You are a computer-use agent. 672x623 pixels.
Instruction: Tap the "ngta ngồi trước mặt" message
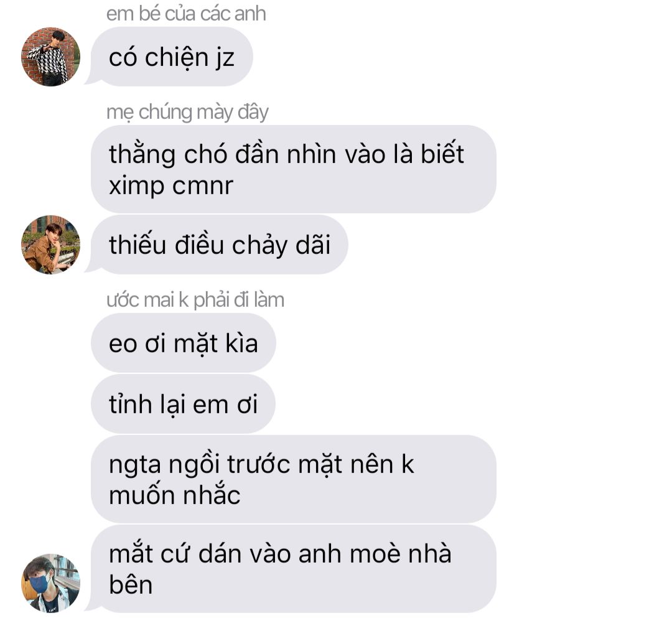pos(294,479)
